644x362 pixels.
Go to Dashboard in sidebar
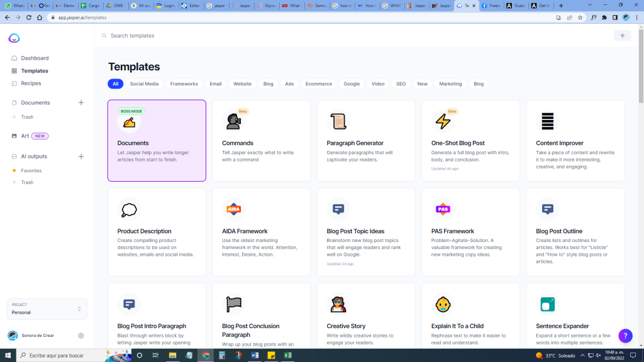click(35, 58)
